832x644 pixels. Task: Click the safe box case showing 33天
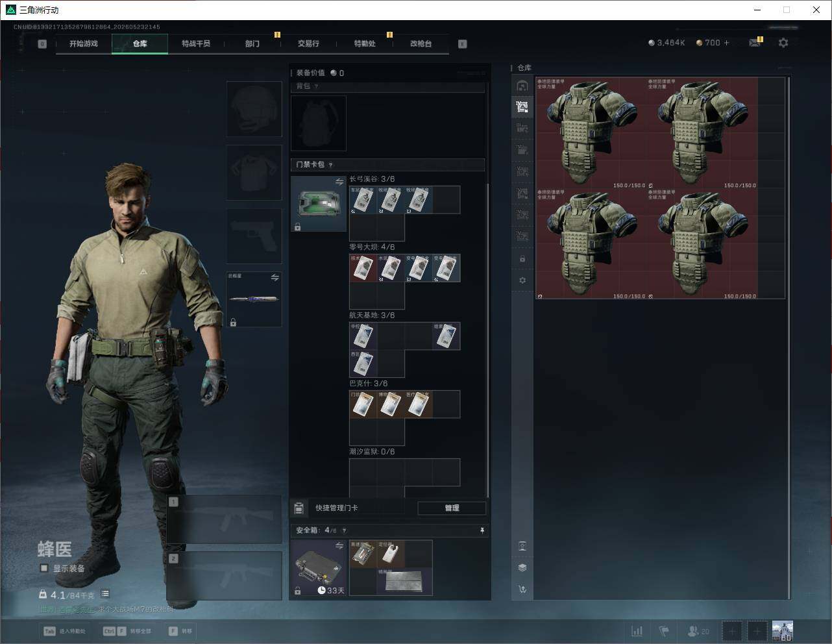click(x=319, y=568)
